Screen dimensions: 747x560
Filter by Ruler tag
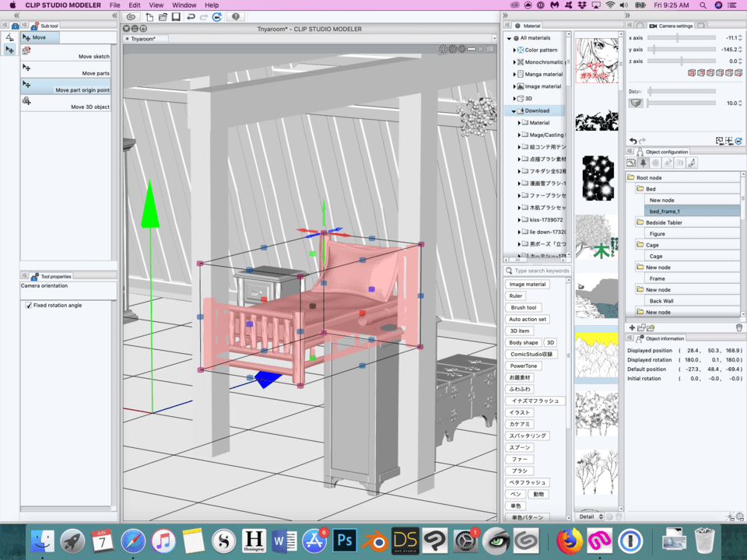tap(515, 296)
